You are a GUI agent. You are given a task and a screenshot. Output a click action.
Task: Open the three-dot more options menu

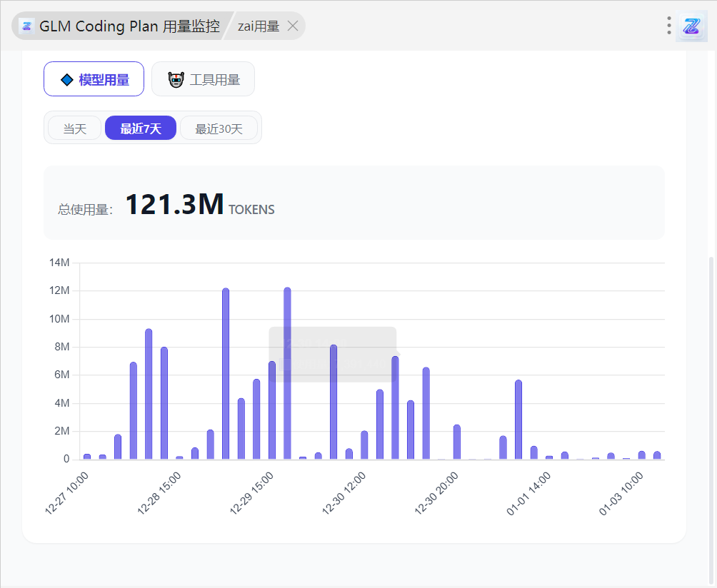click(x=669, y=26)
